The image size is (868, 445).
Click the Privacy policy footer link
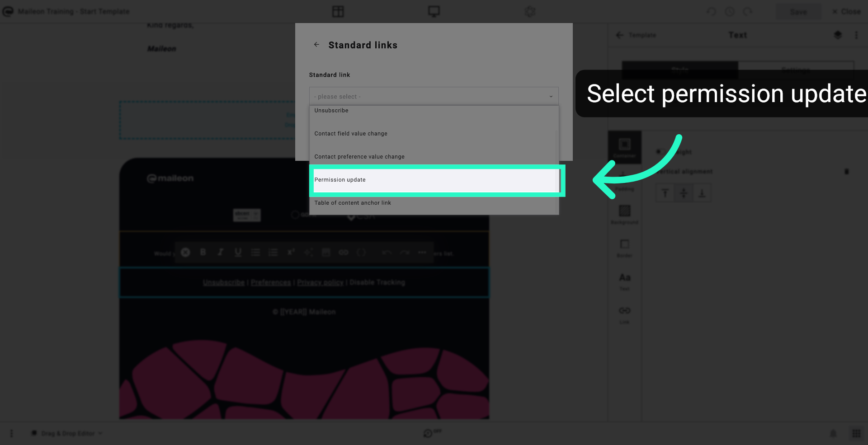tap(320, 282)
